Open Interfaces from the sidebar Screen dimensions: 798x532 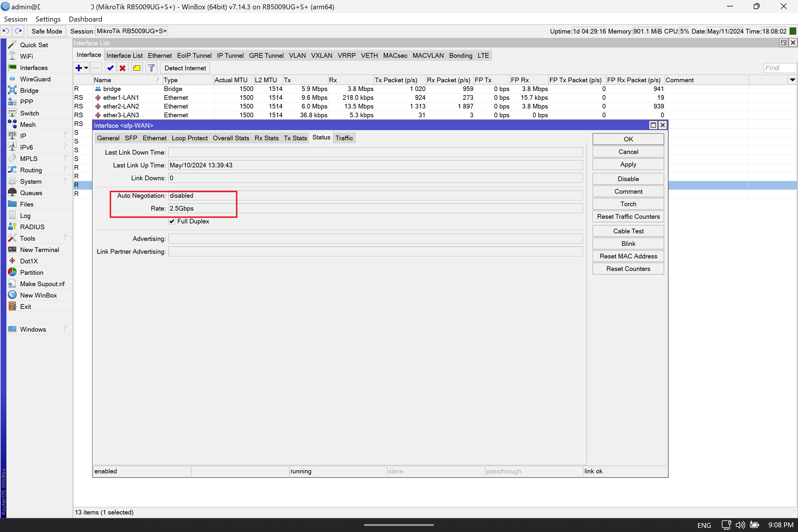coord(34,67)
